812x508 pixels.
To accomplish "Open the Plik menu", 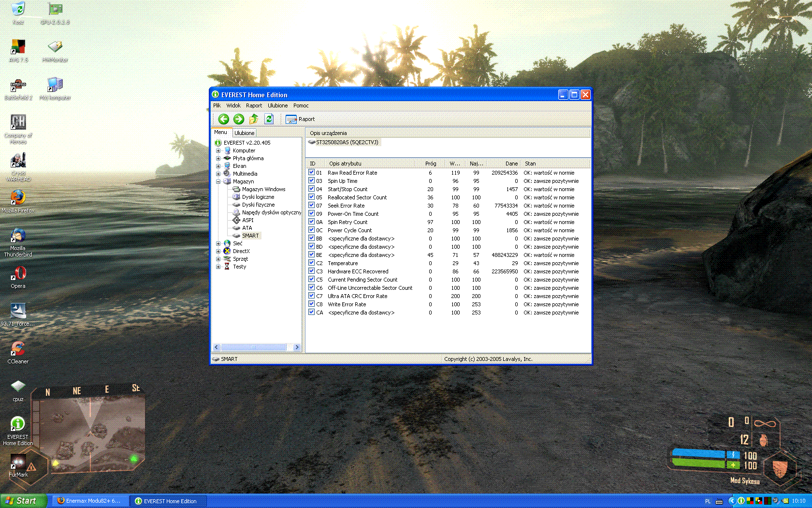I will pyautogui.click(x=217, y=105).
